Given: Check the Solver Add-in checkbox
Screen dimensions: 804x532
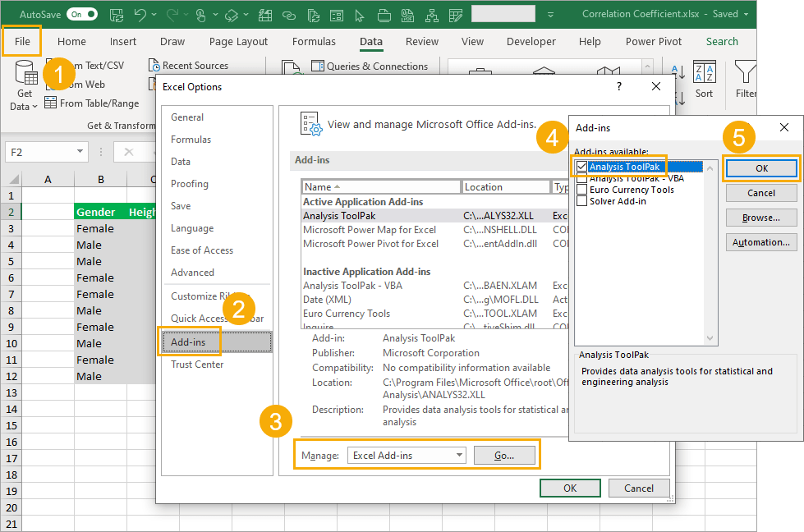Looking at the screenshot, I should [x=582, y=201].
